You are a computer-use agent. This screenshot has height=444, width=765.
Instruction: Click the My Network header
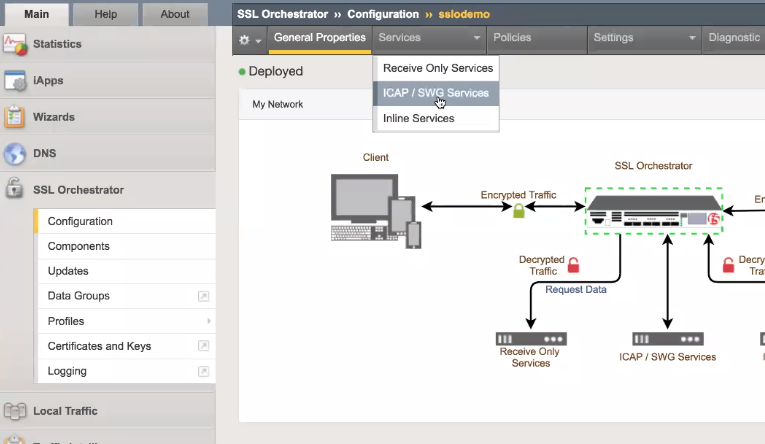(x=278, y=104)
